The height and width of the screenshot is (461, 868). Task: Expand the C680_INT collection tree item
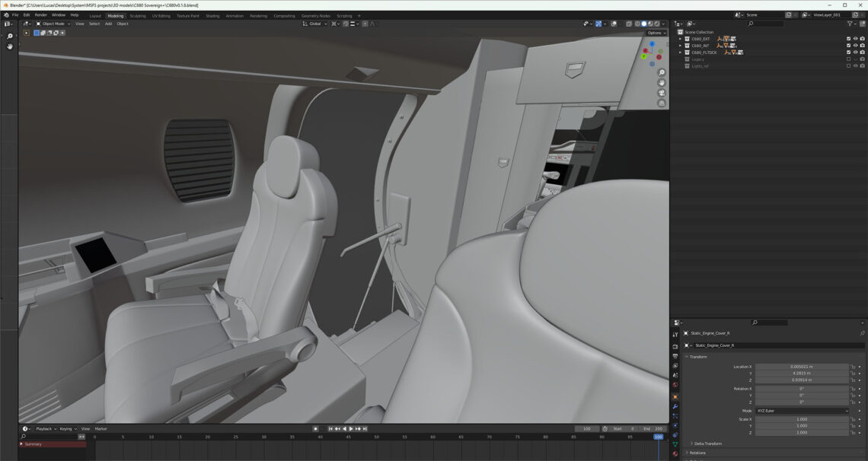[x=680, y=46]
